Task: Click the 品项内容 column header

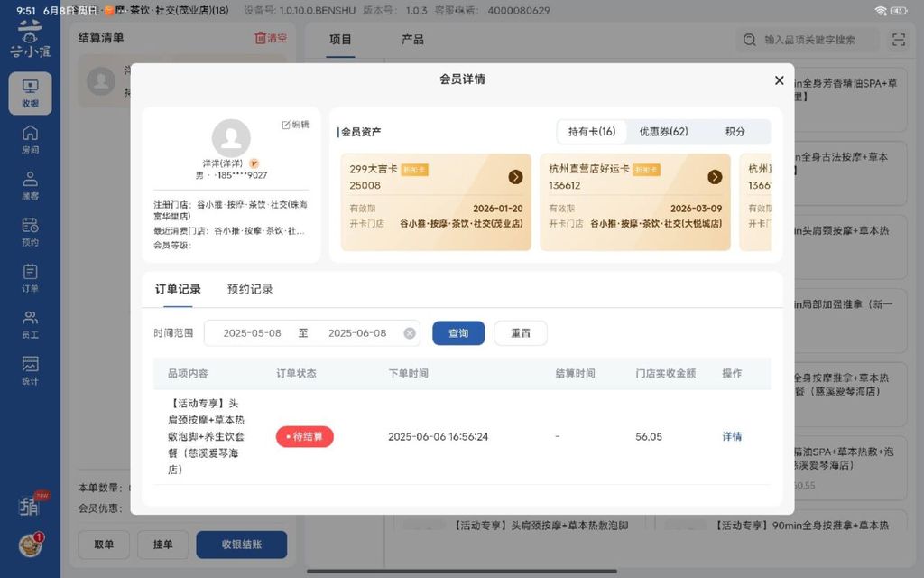Action: [188, 373]
